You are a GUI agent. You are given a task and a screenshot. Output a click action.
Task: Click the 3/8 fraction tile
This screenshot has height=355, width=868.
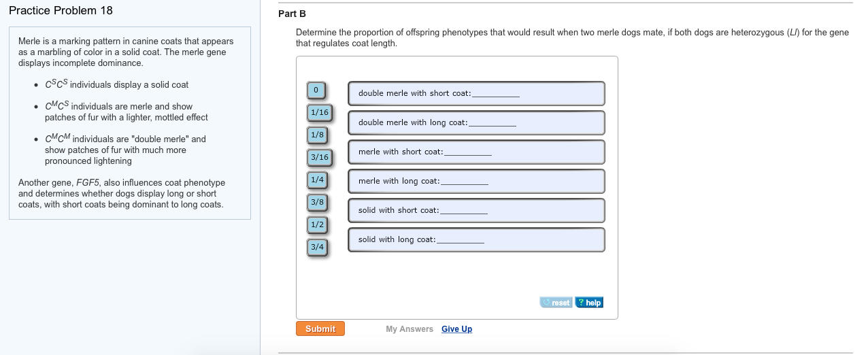(317, 202)
